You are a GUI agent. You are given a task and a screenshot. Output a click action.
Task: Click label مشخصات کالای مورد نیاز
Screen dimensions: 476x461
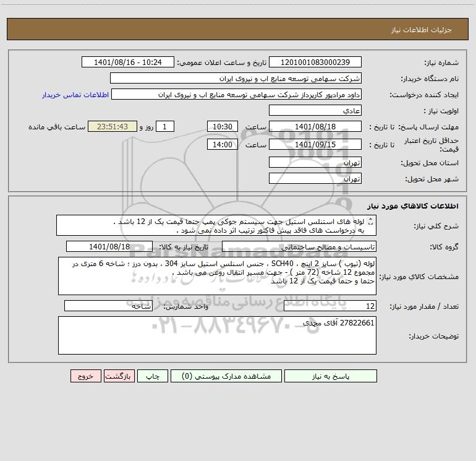(x=419, y=277)
